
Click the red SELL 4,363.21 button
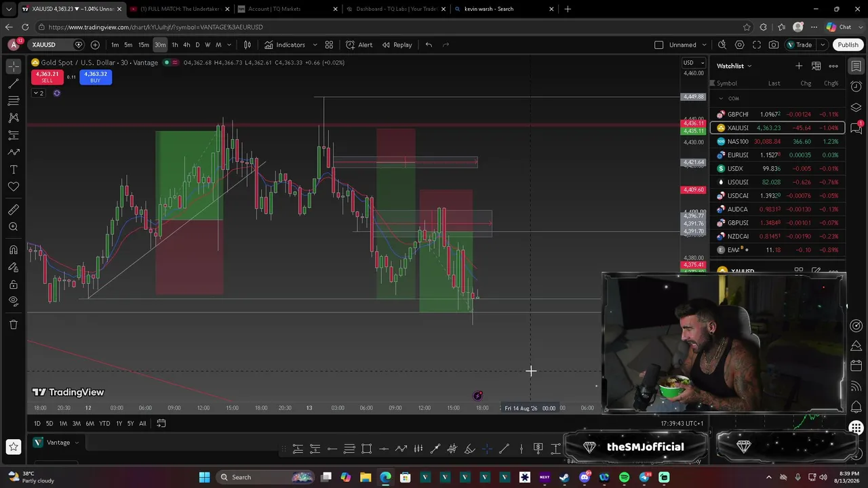tap(47, 77)
